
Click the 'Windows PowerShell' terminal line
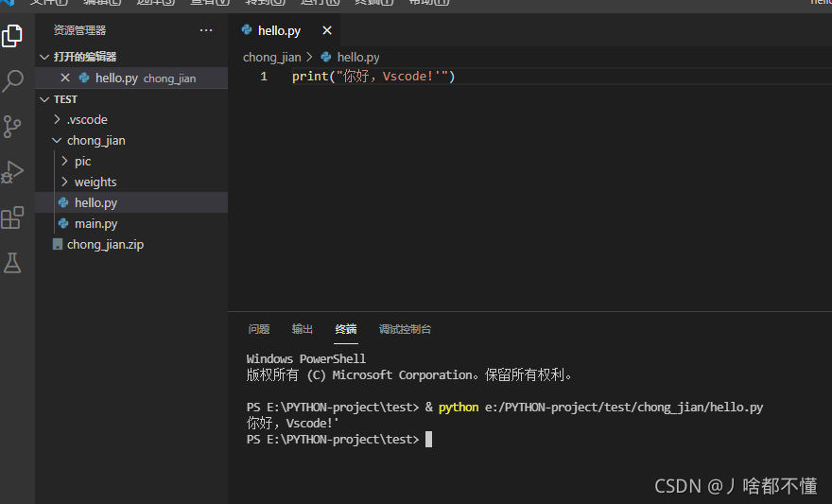pyautogui.click(x=306, y=359)
